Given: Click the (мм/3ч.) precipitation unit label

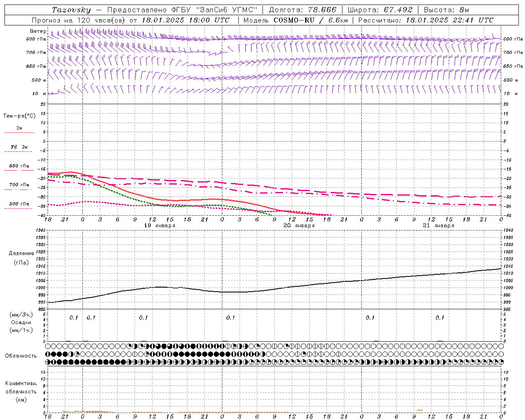Looking at the screenshot, I should point(21,315).
